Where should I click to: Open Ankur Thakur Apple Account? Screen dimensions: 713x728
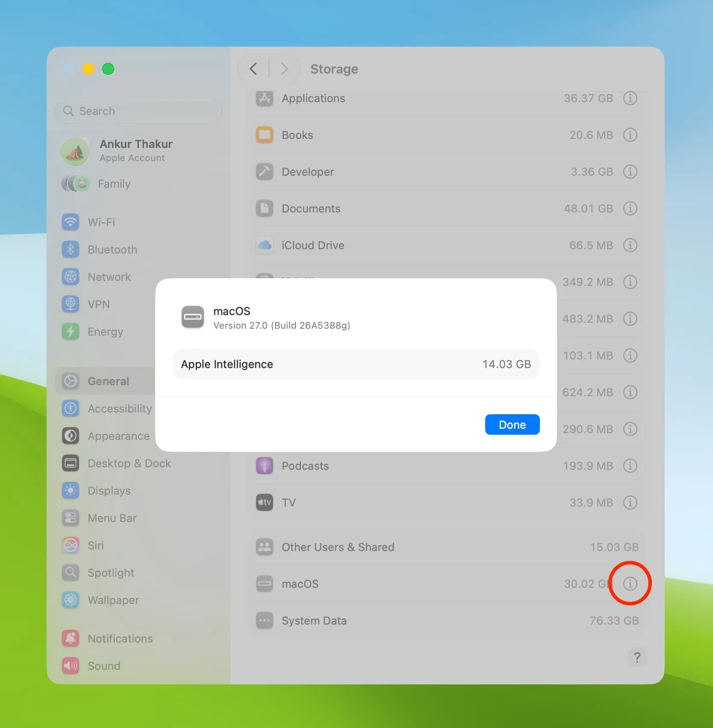(138, 151)
